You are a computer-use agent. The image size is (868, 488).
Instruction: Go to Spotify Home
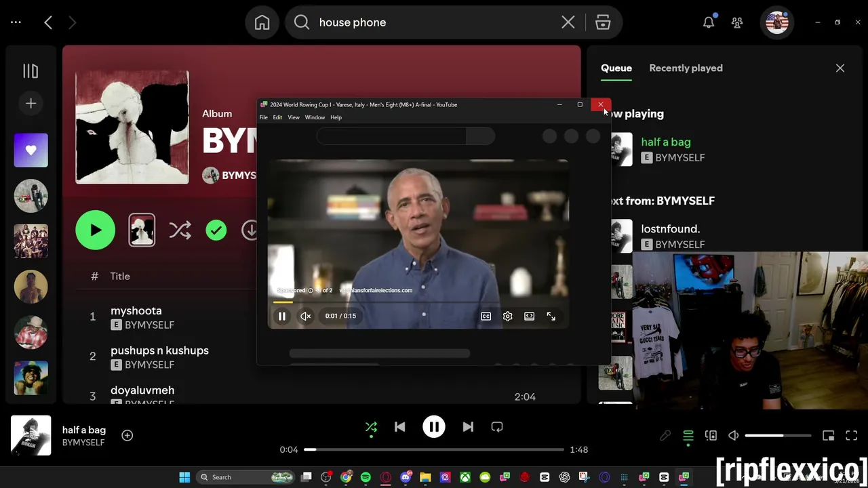[262, 22]
